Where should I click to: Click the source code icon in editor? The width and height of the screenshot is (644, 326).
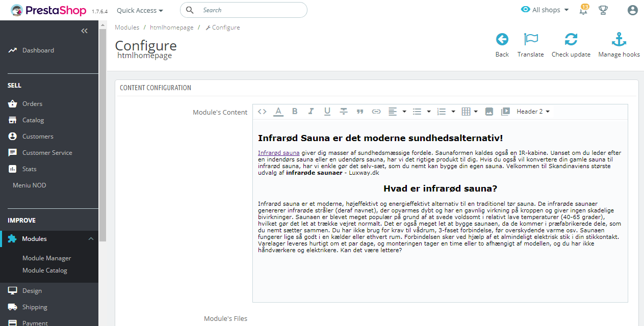pyautogui.click(x=262, y=112)
